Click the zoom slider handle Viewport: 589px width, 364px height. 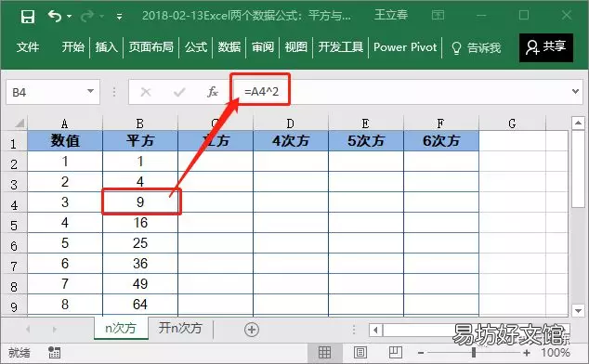pos(474,352)
